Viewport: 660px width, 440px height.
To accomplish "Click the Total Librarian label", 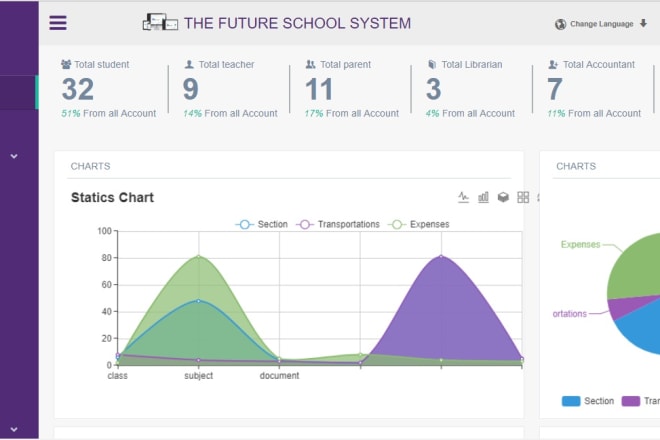I will coord(472,64).
